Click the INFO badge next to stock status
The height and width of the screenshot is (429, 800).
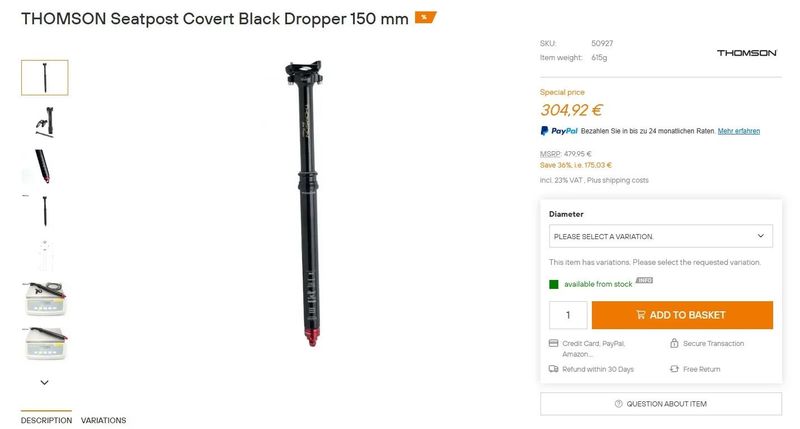[x=644, y=280]
